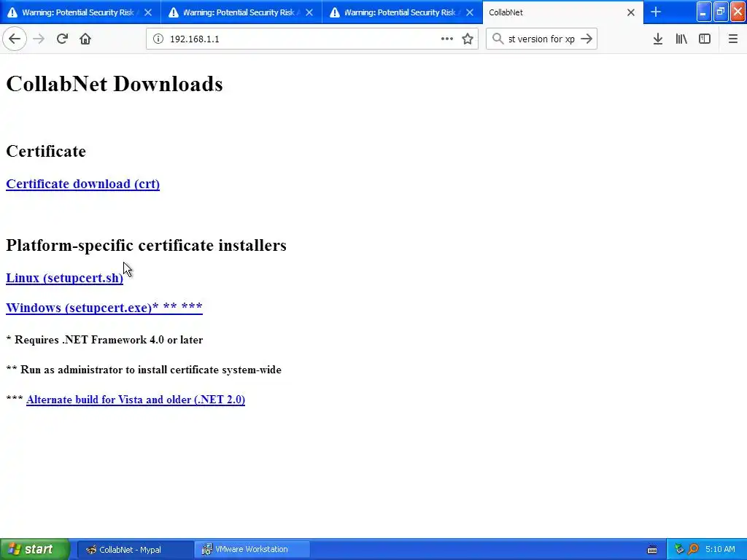Bookmark this page with the star

(x=468, y=39)
